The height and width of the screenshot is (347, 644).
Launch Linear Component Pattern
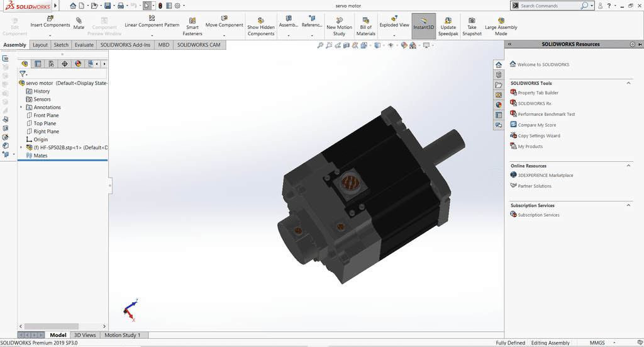(152, 22)
